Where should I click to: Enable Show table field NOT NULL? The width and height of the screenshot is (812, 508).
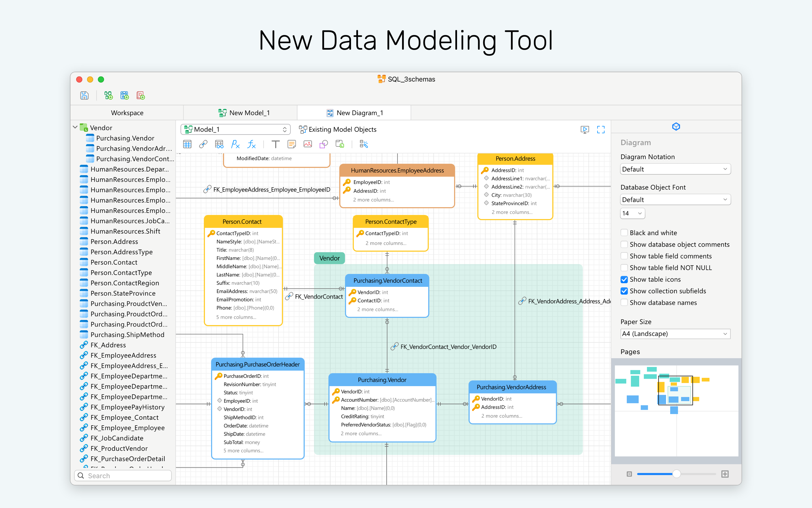tap(624, 268)
